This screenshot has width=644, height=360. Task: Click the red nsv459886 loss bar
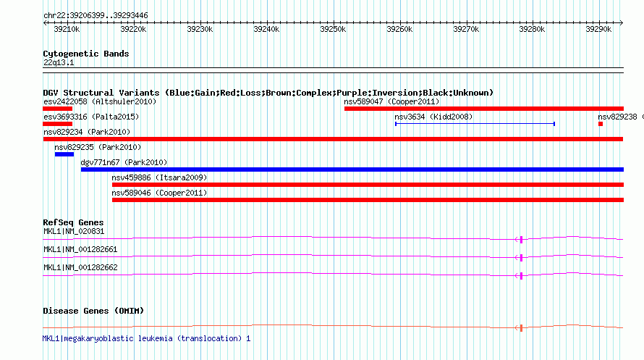click(x=368, y=185)
